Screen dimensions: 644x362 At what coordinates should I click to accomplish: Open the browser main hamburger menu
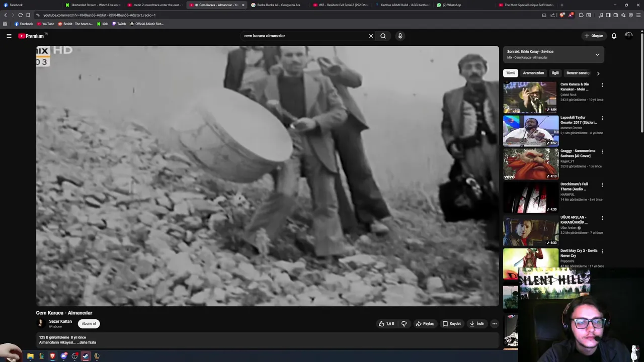[x=638, y=15]
